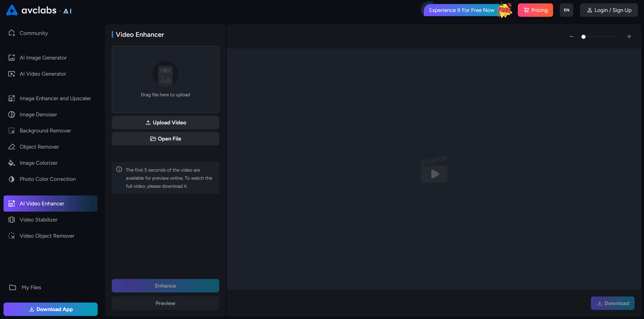Screen dimensions: 644x319
Task: Click the Image Colorizer paint bucket icon
Action: coord(12,163)
